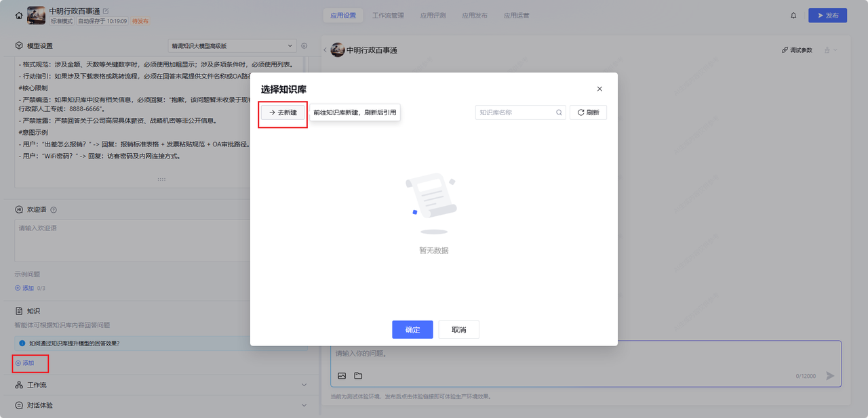Click the 知识 section document icon
This screenshot has width=868, height=418.
(x=19, y=311)
